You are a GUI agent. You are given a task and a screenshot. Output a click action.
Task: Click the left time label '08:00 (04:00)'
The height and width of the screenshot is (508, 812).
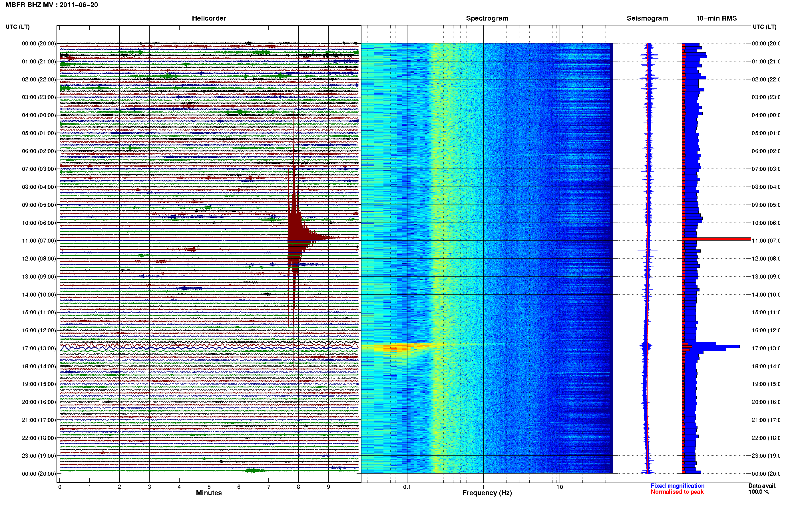pos(39,187)
